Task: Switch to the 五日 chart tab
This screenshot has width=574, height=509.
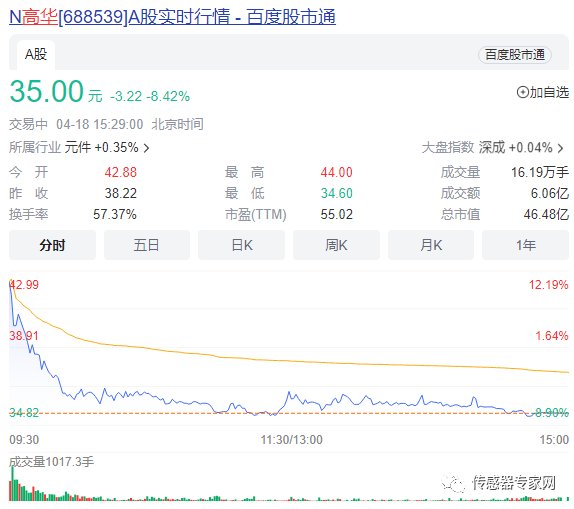Action: pyautogui.click(x=147, y=245)
